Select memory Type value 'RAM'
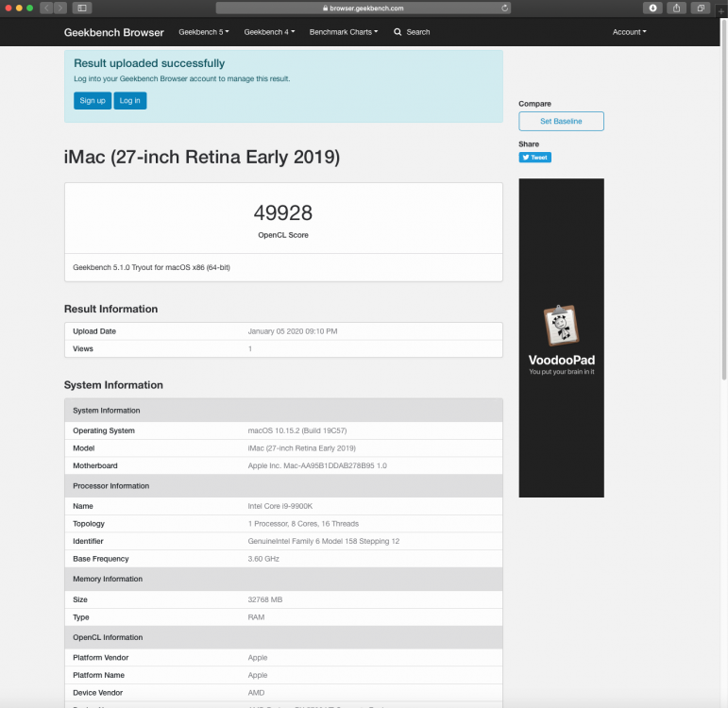This screenshot has height=708, width=728. [x=256, y=617]
